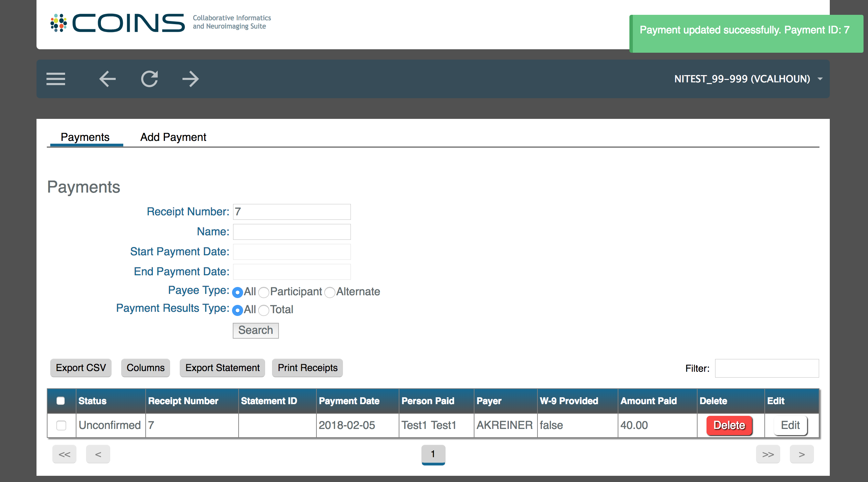Click the refresh icon
The width and height of the screenshot is (868, 482).
(149, 79)
